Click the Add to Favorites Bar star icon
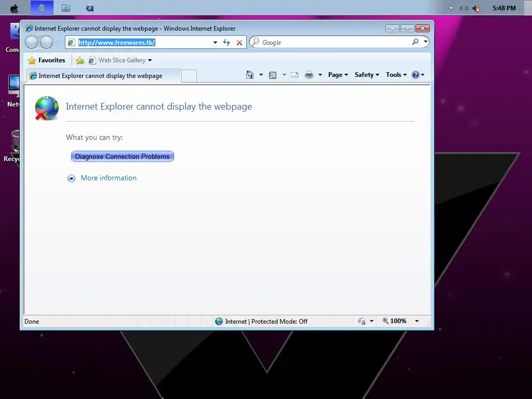 click(80, 60)
